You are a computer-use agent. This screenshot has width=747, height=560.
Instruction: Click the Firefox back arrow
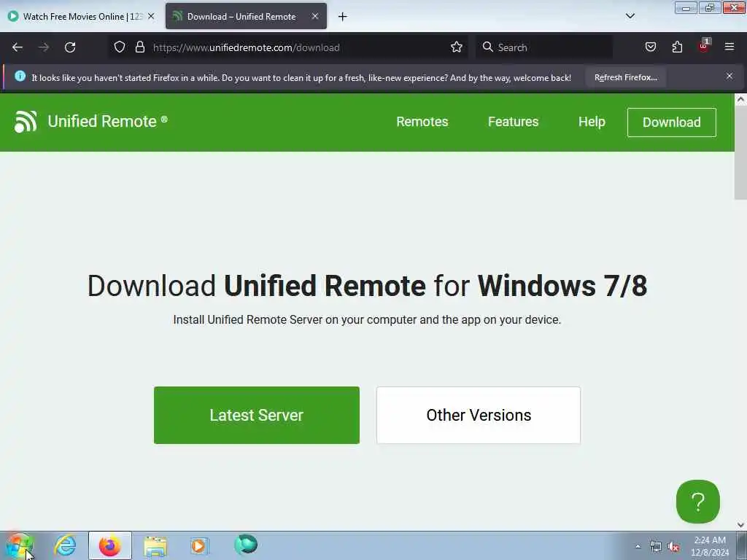(18, 47)
